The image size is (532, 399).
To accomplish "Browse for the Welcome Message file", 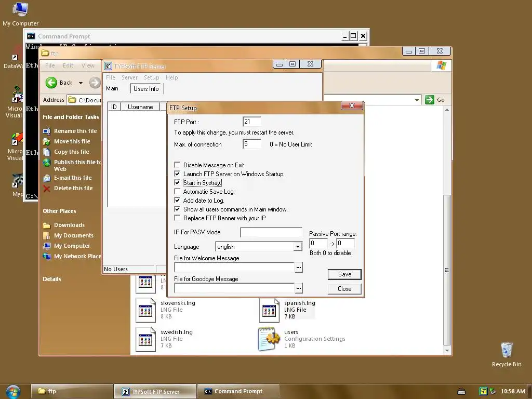I will (x=299, y=268).
